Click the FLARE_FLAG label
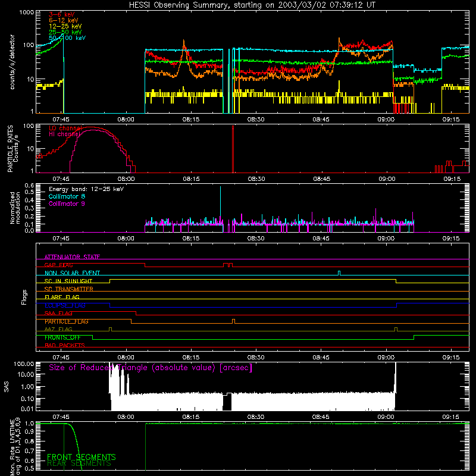Image resolution: width=476 pixels, height=476 pixels. (x=62, y=297)
